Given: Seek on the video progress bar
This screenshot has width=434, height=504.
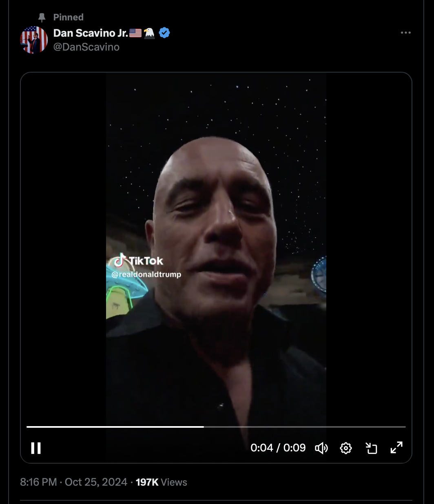Looking at the screenshot, I should coord(216,427).
